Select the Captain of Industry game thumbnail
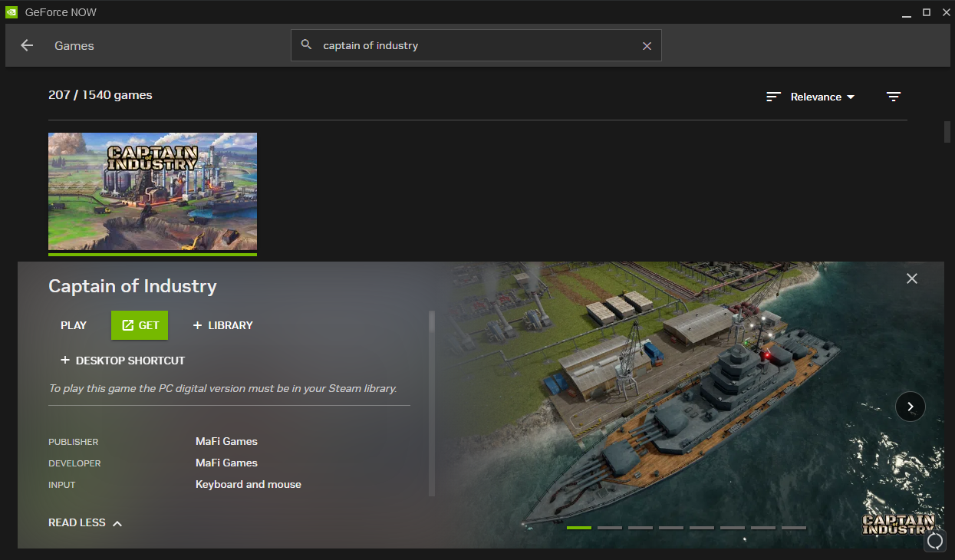Viewport: 955px width, 560px height. pyautogui.click(x=153, y=191)
